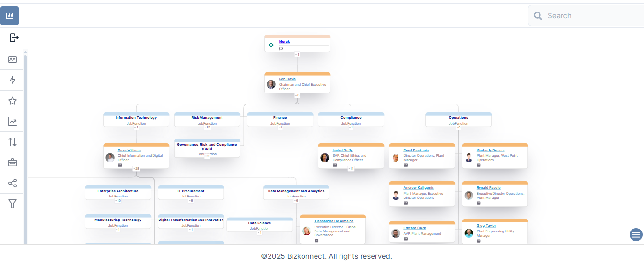Viewport: 644px width, 266px height.
Task: Collapse the Information Technology node expander
Action: pyautogui.click(x=136, y=127)
